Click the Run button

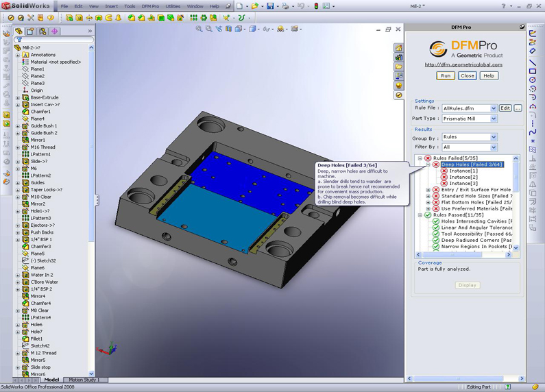coord(446,76)
